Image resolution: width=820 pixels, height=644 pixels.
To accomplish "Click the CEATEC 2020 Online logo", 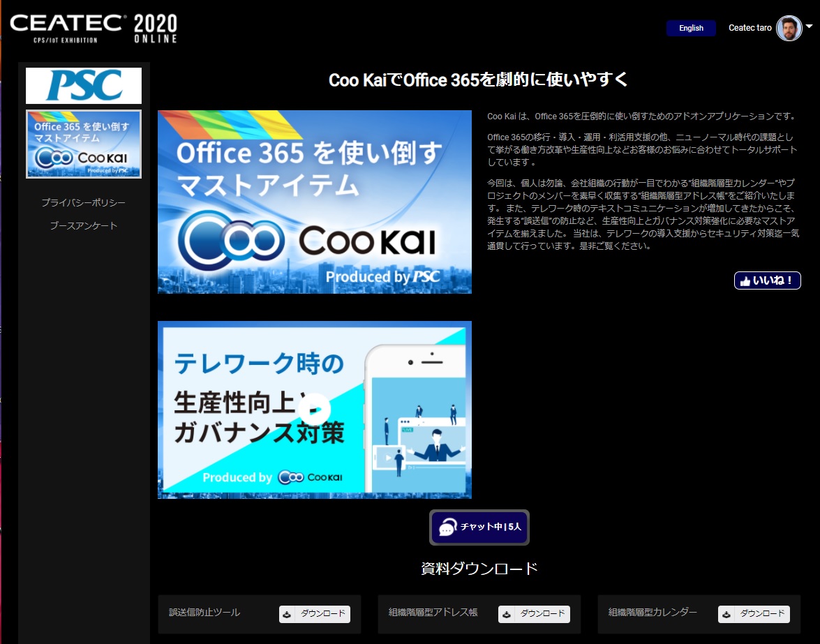I will click(x=94, y=28).
